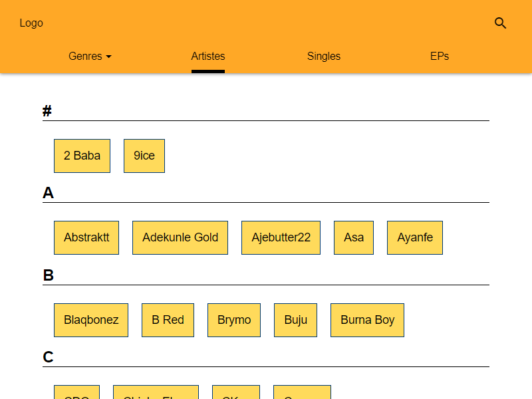Choose the Abstraktt artist chip
This screenshot has height=399, width=532.
tap(86, 237)
